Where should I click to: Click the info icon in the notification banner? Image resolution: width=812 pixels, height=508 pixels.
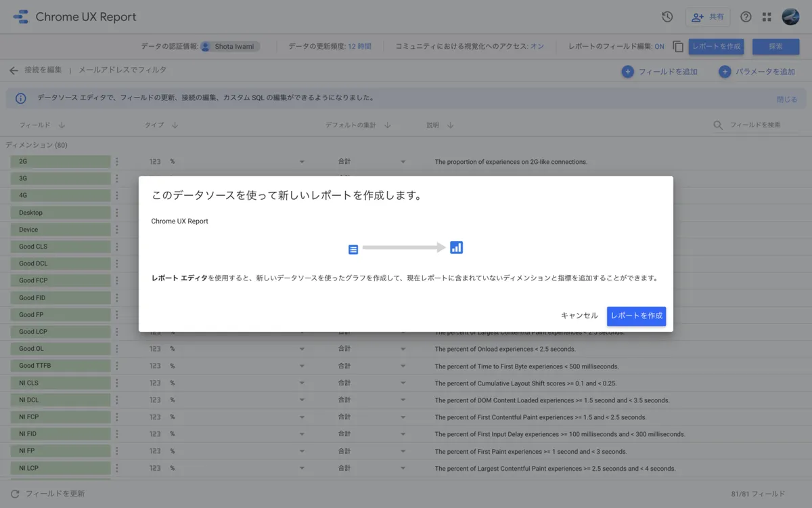21,98
